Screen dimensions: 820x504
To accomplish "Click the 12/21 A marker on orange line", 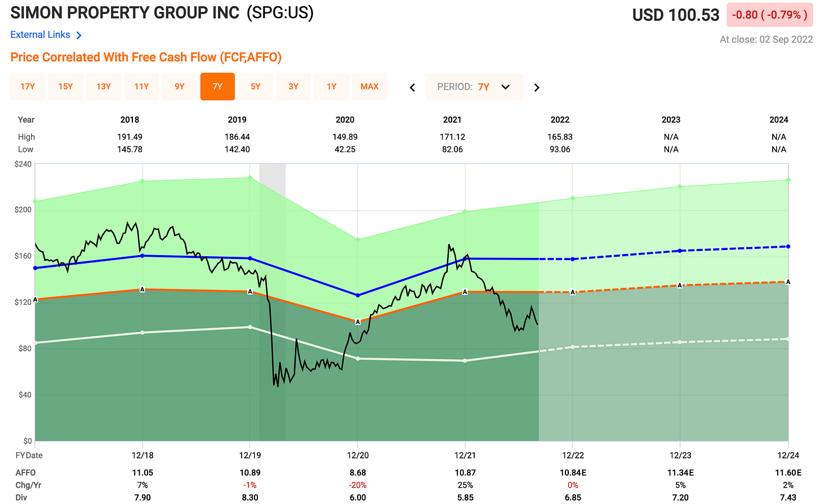I will pos(465,292).
